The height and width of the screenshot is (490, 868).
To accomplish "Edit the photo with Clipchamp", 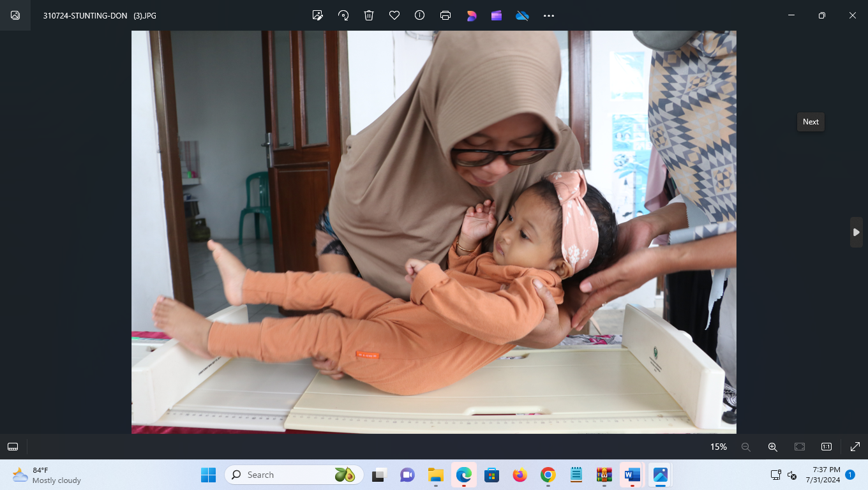I will 497,15.
